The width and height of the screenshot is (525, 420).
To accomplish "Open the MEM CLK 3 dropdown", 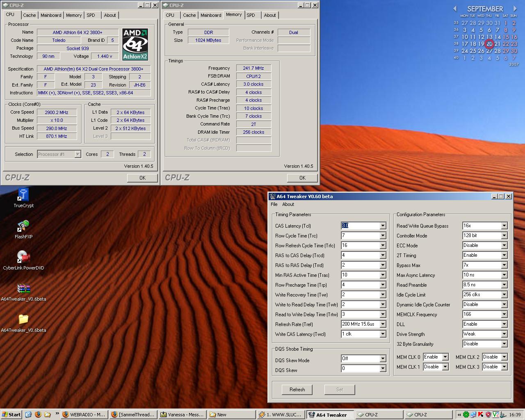I will [504, 367].
